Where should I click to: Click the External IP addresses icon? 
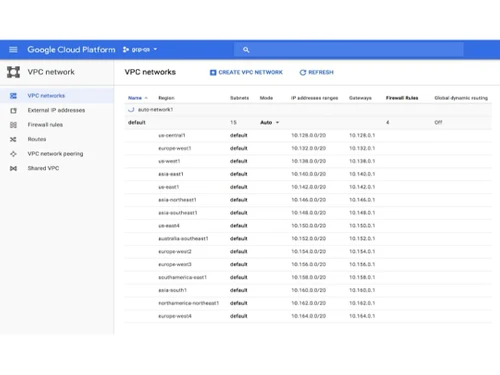click(x=13, y=110)
